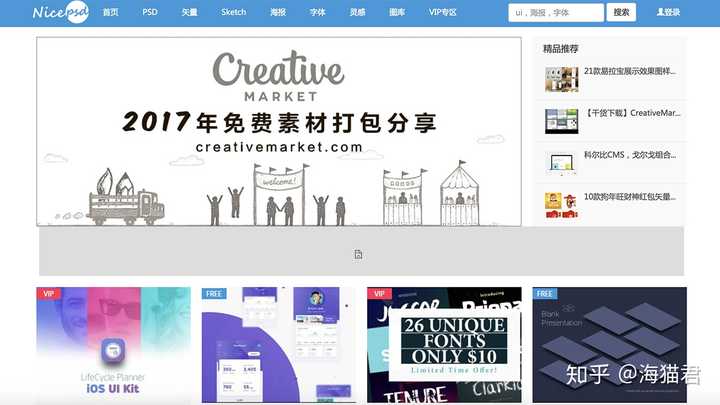Open the purple dashboard UI card
The image size is (720, 405).
click(279, 345)
